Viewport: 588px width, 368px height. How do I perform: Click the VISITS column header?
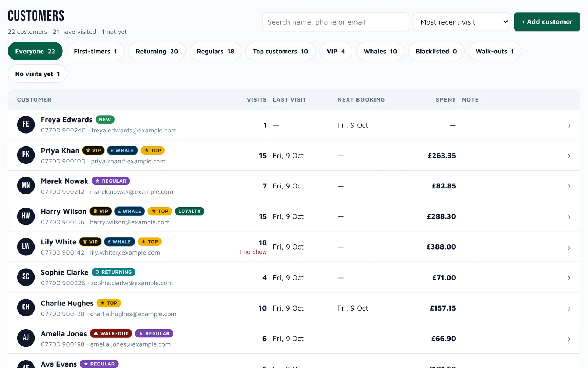tap(257, 100)
